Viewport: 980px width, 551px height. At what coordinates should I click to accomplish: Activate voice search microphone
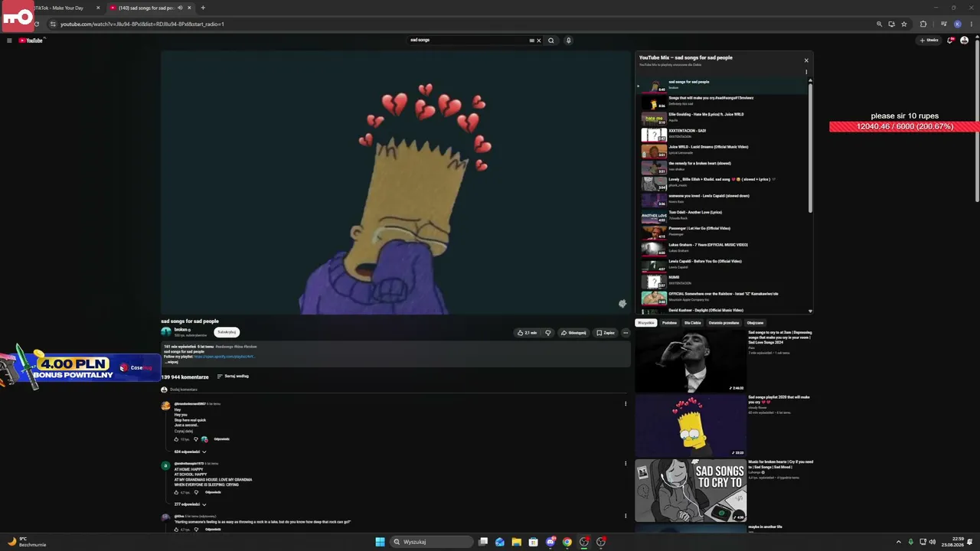click(568, 41)
